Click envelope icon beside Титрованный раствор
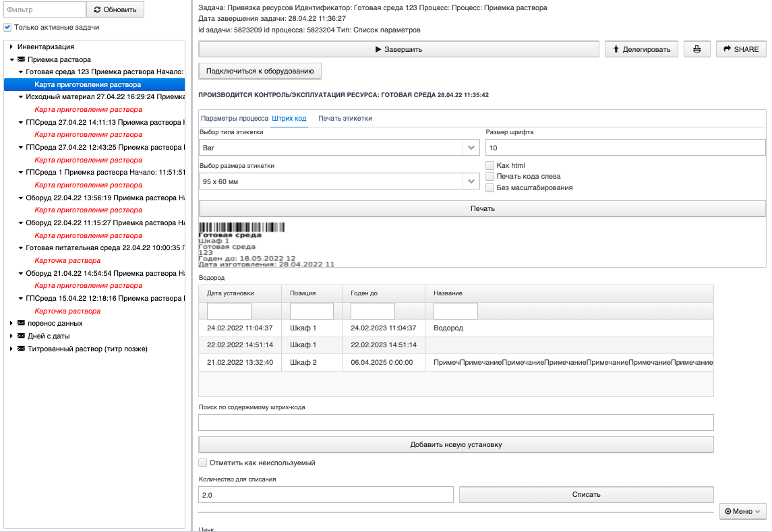Viewport: 772px width, 532px height. pyautogui.click(x=21, y=349)
